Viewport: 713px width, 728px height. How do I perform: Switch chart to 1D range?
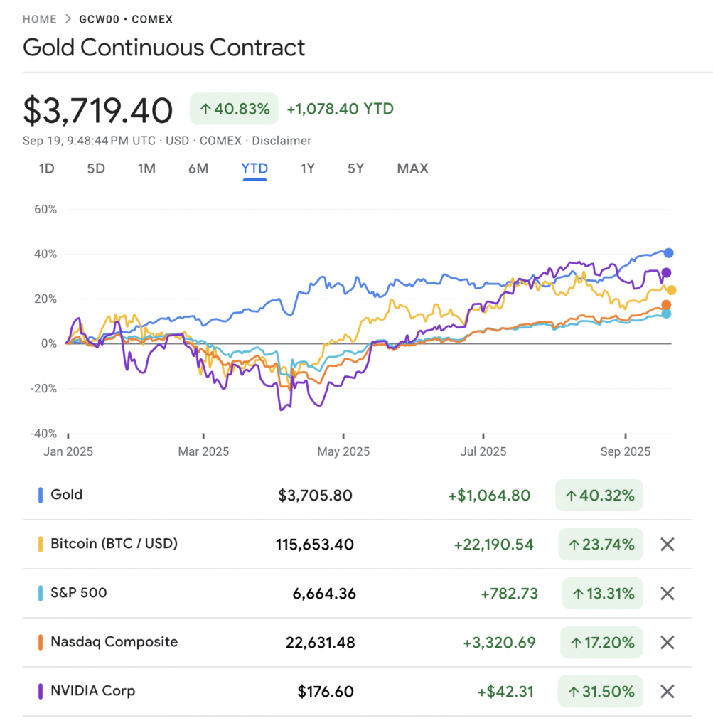coord(46,168)
